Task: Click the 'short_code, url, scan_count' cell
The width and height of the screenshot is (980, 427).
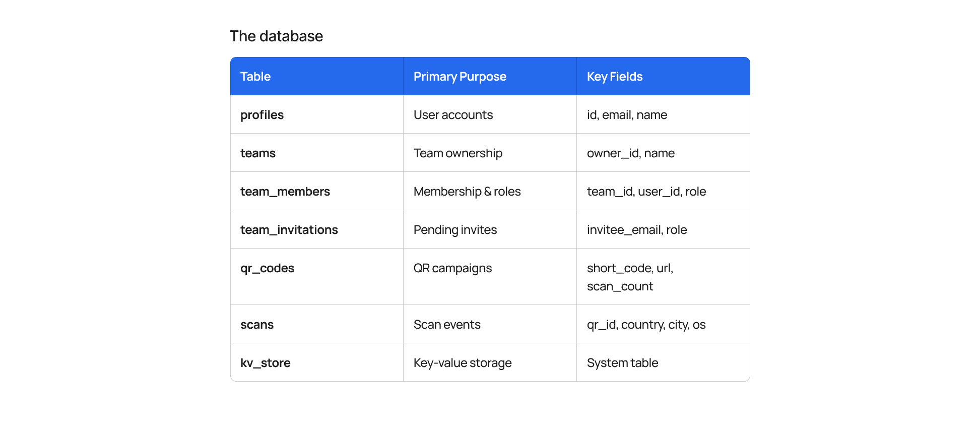Action: (663, 277)
